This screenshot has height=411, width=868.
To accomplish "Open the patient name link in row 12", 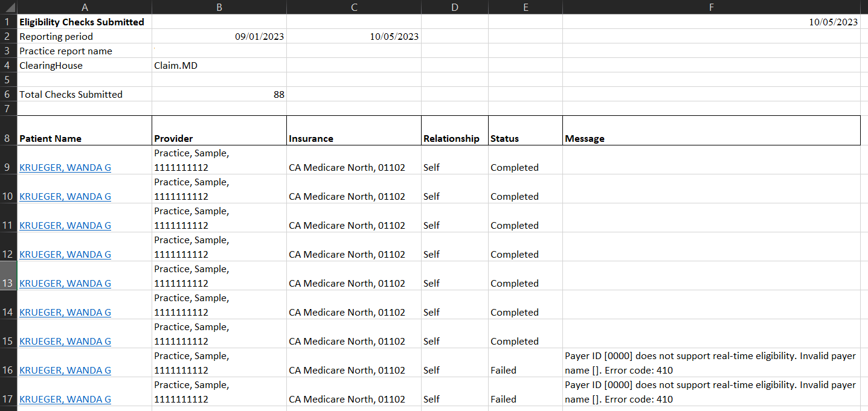I will tap(65, 255).
